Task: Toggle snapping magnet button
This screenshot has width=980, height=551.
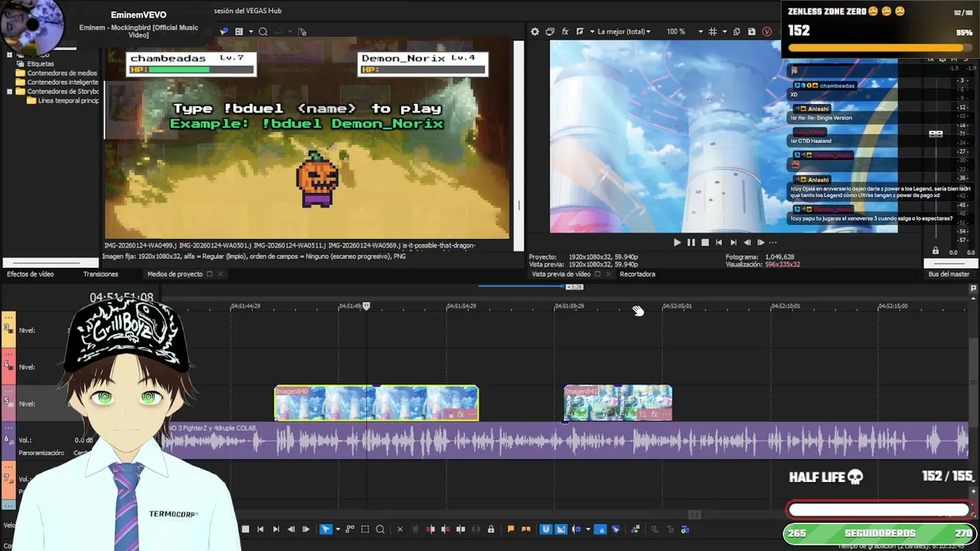Action: point(546,529)
